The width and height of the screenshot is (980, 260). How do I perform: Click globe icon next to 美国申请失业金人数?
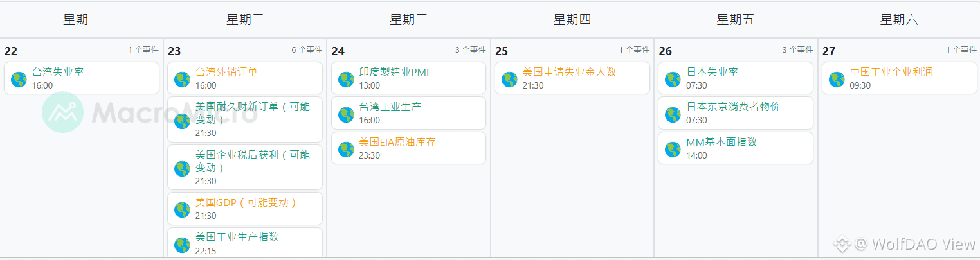[x=509, y=79]
